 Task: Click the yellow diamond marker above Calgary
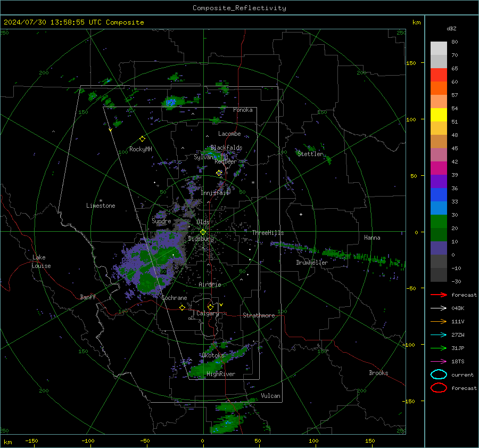tap(210, 307)
